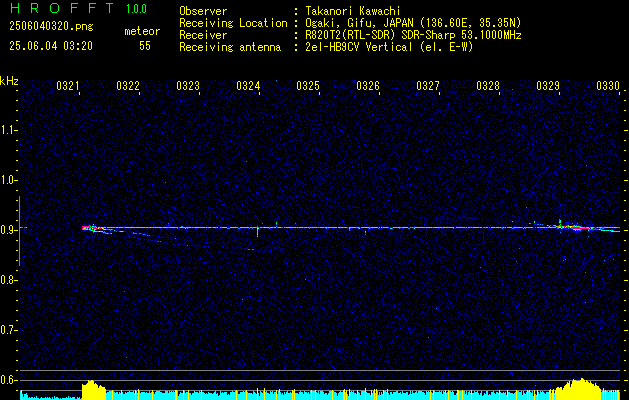Click the 0325 time marker
The height and width of the screenshot is (400, 629).
[308, 85]
